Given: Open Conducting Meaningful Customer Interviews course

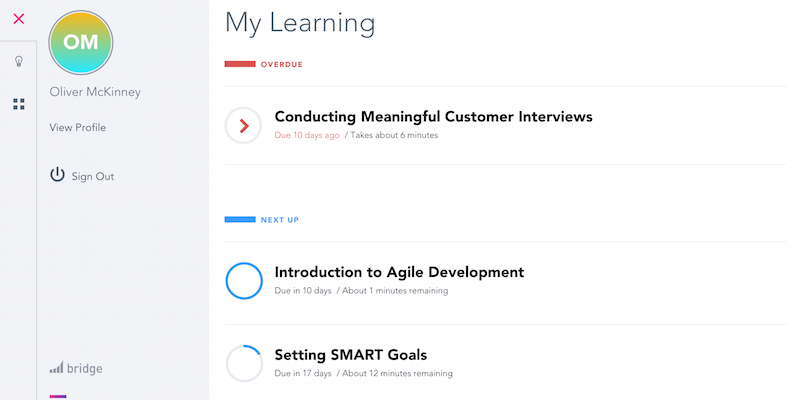Looking at the screenshot, I should coord(433,116).
